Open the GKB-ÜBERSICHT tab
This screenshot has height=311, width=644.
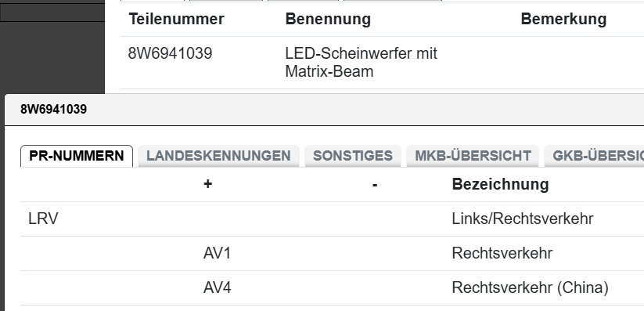(594, 156)
